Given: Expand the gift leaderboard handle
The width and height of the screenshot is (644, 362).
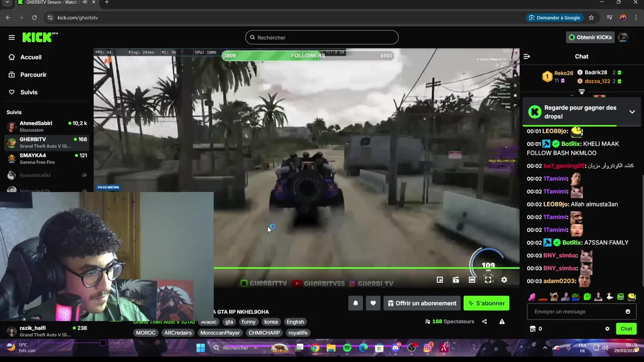Looking at the screenshot, I should coord(582,92).
